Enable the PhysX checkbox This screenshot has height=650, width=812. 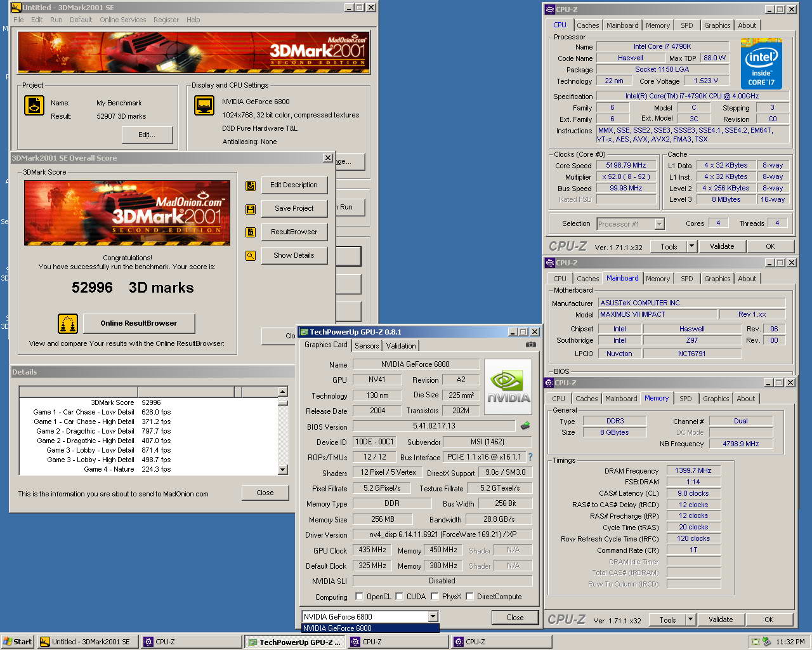435,597
